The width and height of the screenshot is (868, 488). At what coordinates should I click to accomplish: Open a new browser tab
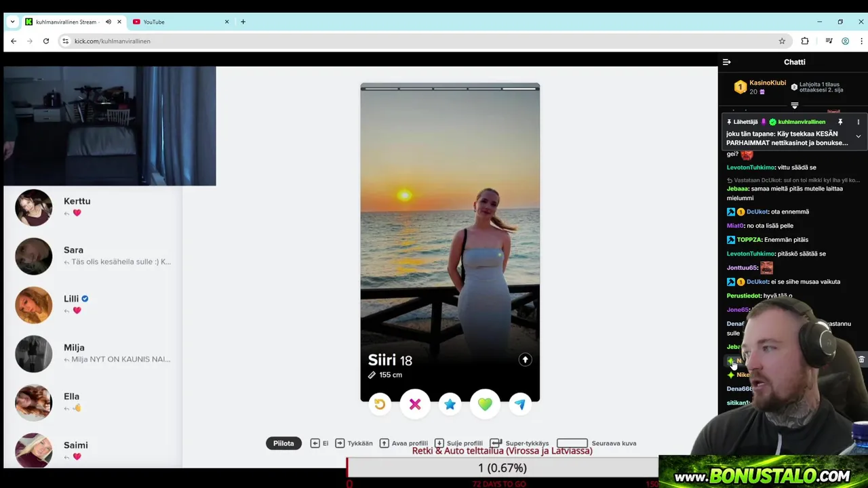coord(243,22)
